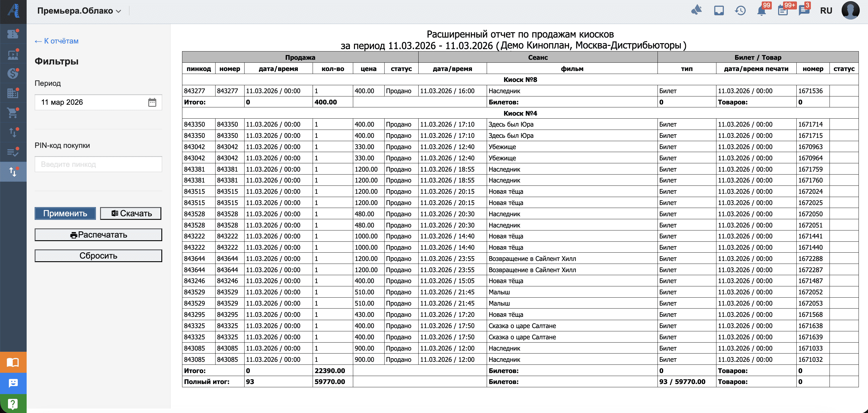Go back via К отчётам link
The height and width of the screenshot is (413, 868).
[57, 41]
